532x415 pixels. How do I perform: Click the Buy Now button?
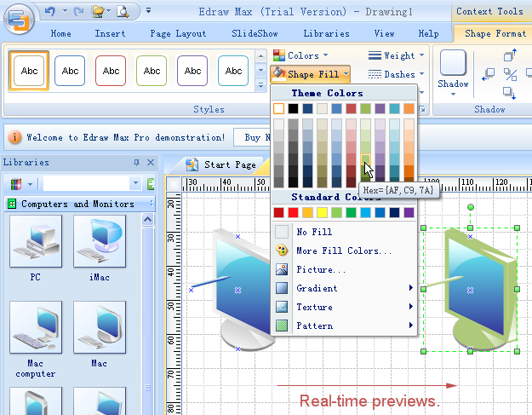pyautogui.click(x=254, y=137)
